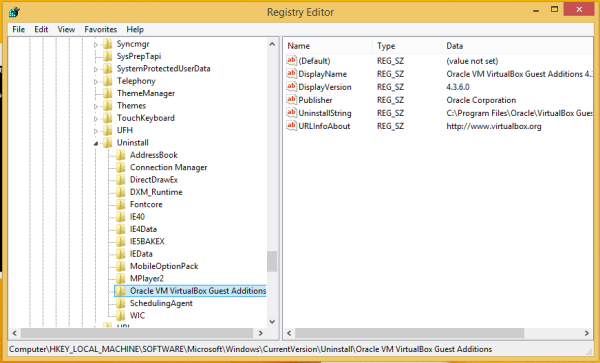The width and height of the screenshot is (600, 363).
Task: Click the Type column header
Action: coord(407,46)
